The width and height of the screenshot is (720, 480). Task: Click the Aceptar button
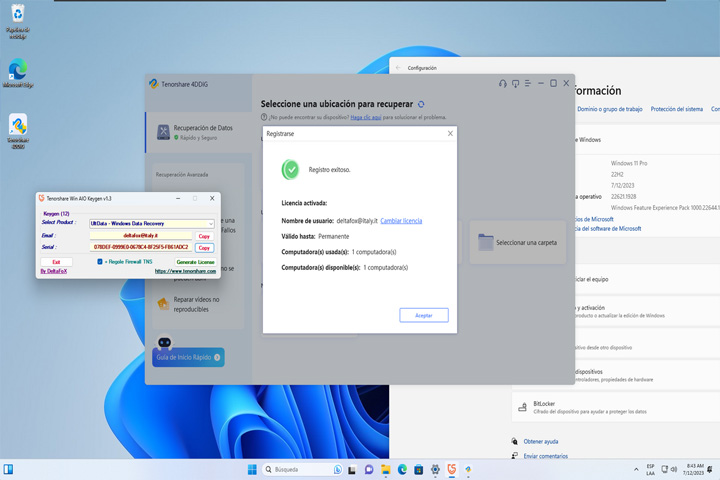point(424,316)
